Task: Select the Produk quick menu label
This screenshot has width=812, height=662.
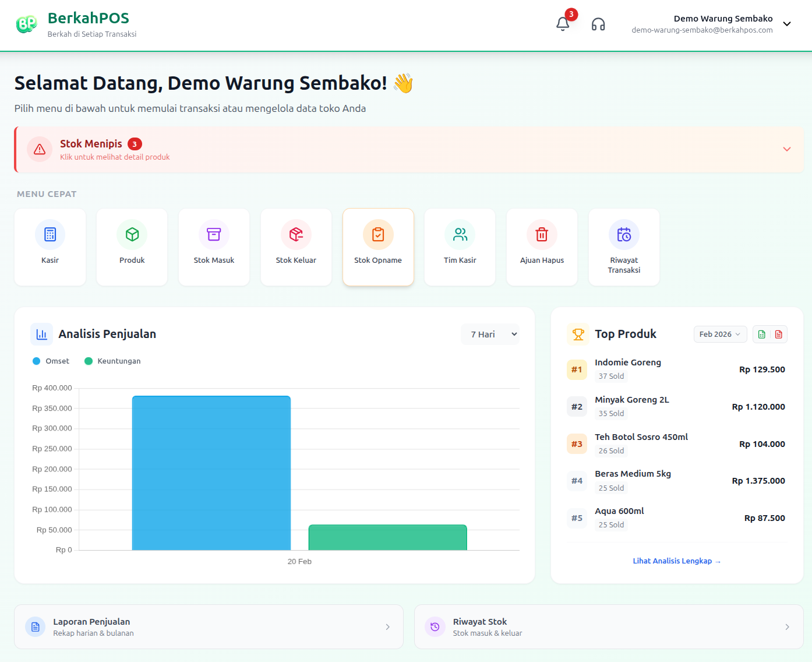Action: pos(132,260)
